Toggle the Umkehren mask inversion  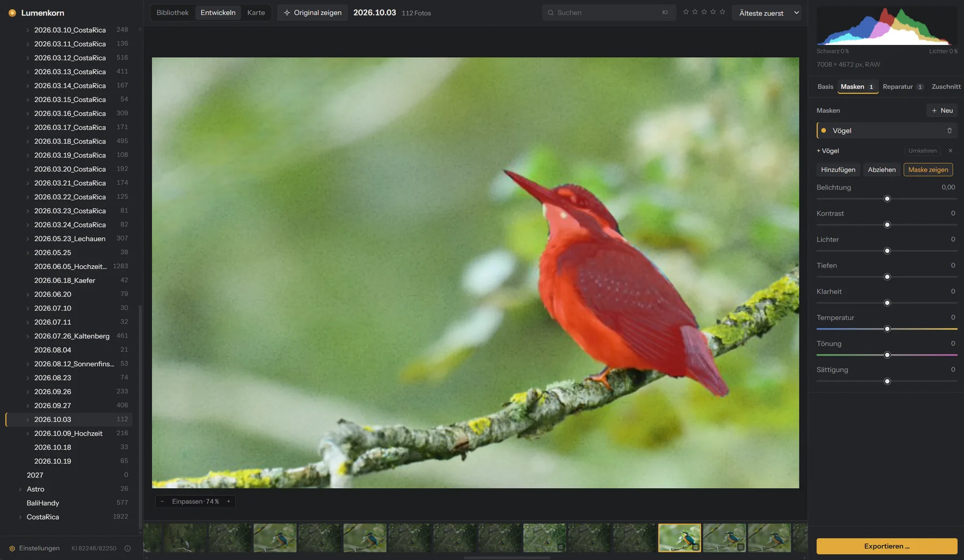922,151
